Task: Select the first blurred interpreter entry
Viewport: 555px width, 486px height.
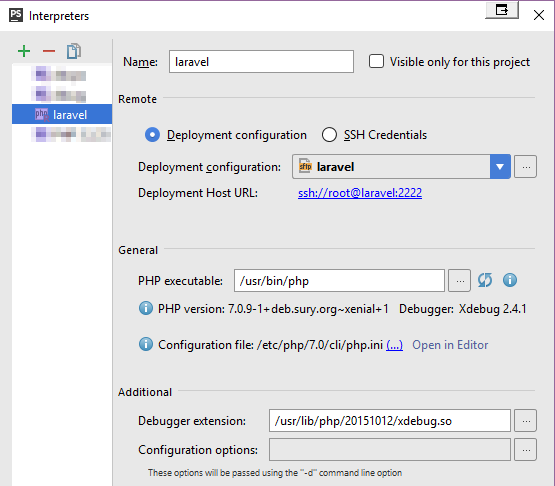Action: click(62, 75)
